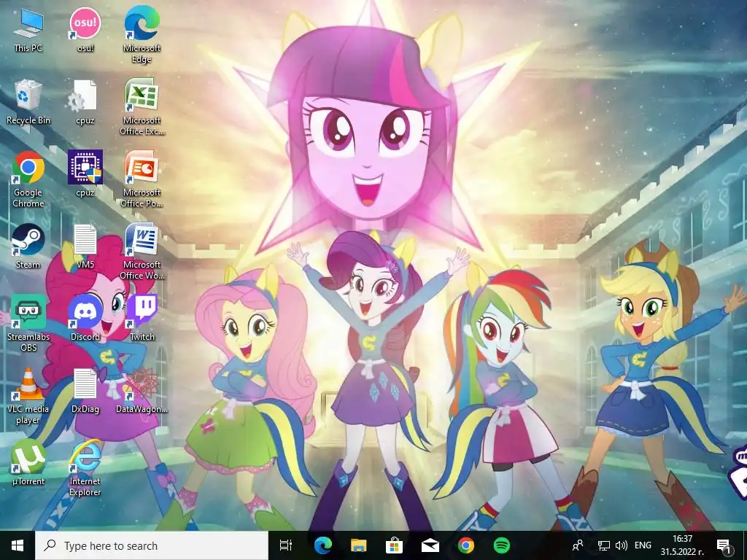Select the Google Chrome desktop shortcut
Viewport: 747px width, 560px height.
pyautogui.click(x=28, y=179)
